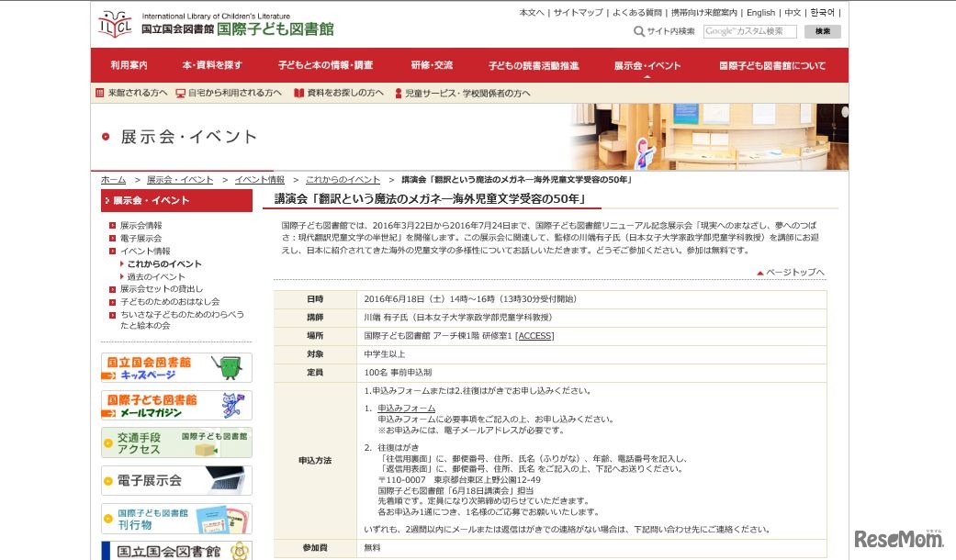Viewport: 956px width, 560px height.
Task: Click 100名 事前申込制 capacity text
Action: point(398,373)
